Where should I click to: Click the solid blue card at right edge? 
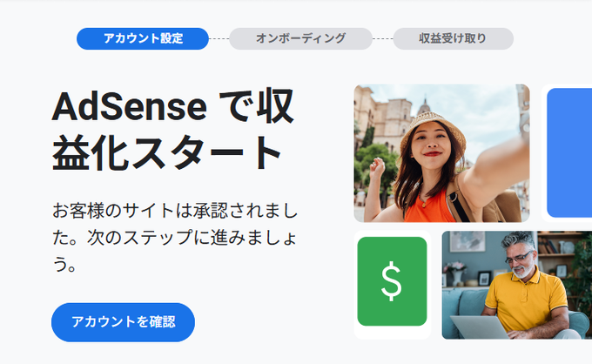(x=569, y=153)
